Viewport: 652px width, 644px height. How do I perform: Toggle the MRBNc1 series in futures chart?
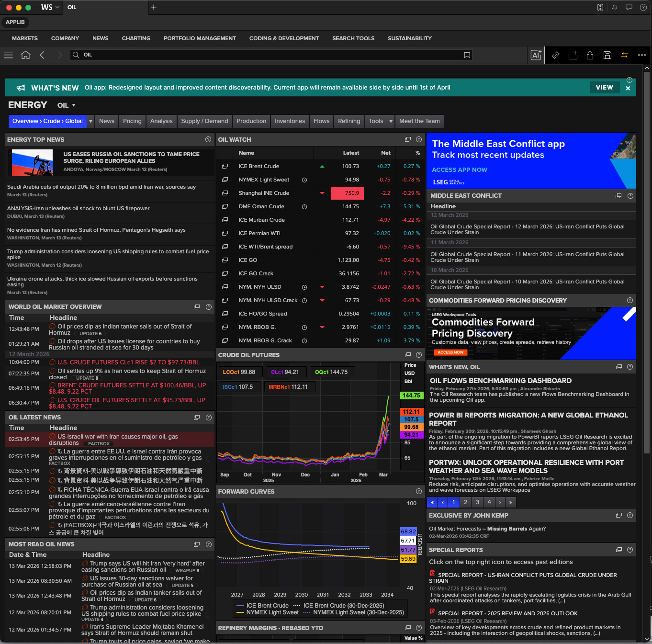[289, 387]
